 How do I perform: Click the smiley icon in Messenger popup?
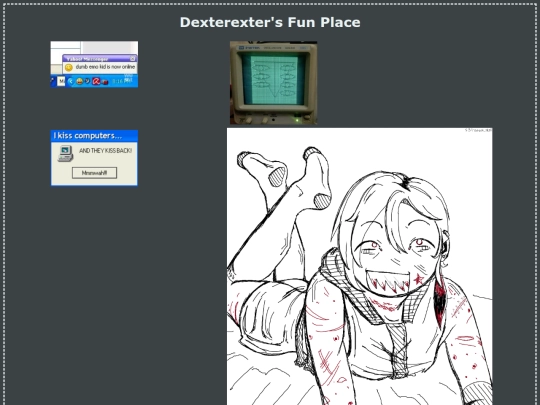69,68
